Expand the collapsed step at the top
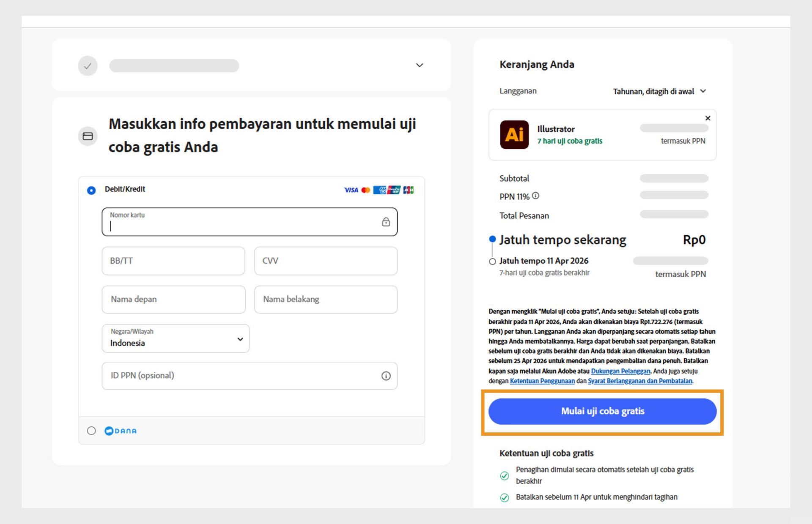Viewport: 812px width, 524px height. [419, 65]
